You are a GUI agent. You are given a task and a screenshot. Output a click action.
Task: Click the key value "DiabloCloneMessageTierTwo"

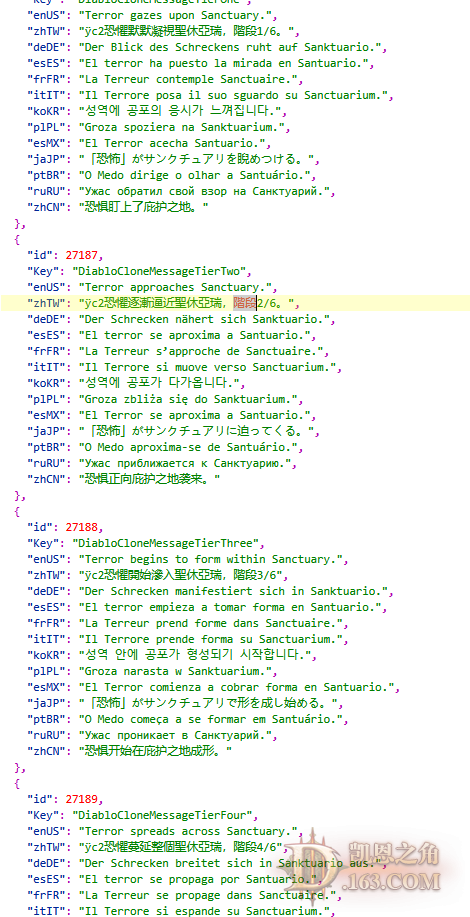click(161, 271)
